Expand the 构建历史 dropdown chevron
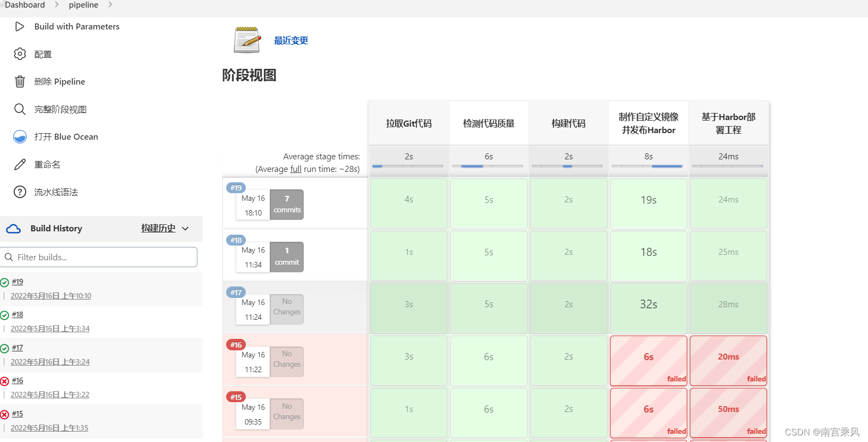Screen dimensions: 868x442 pyautogui.click(x=185, y=229)
